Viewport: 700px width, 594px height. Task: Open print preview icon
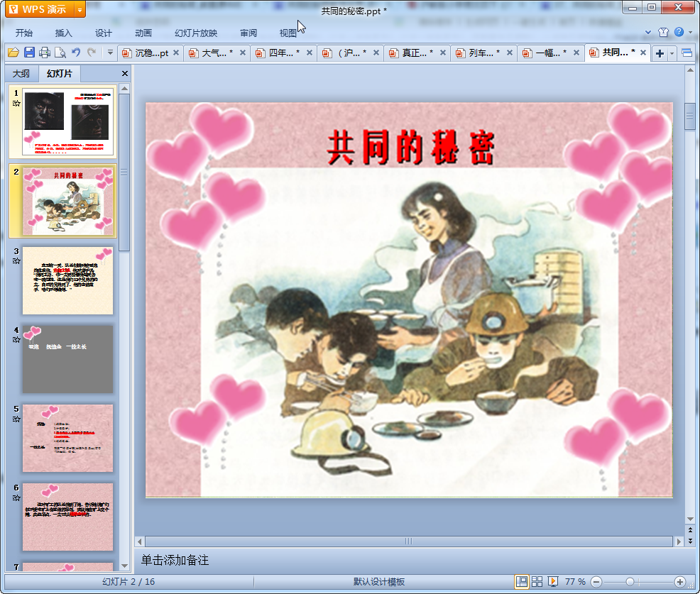[x=60, y=53]
